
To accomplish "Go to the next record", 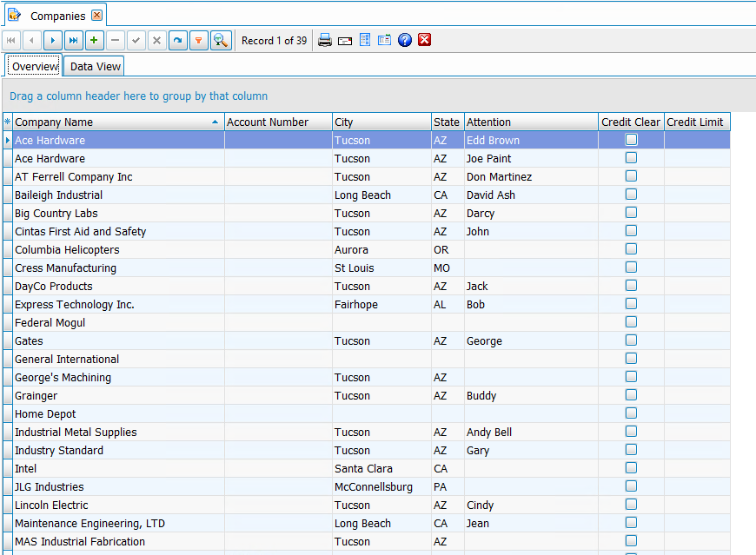I will 52,41.
